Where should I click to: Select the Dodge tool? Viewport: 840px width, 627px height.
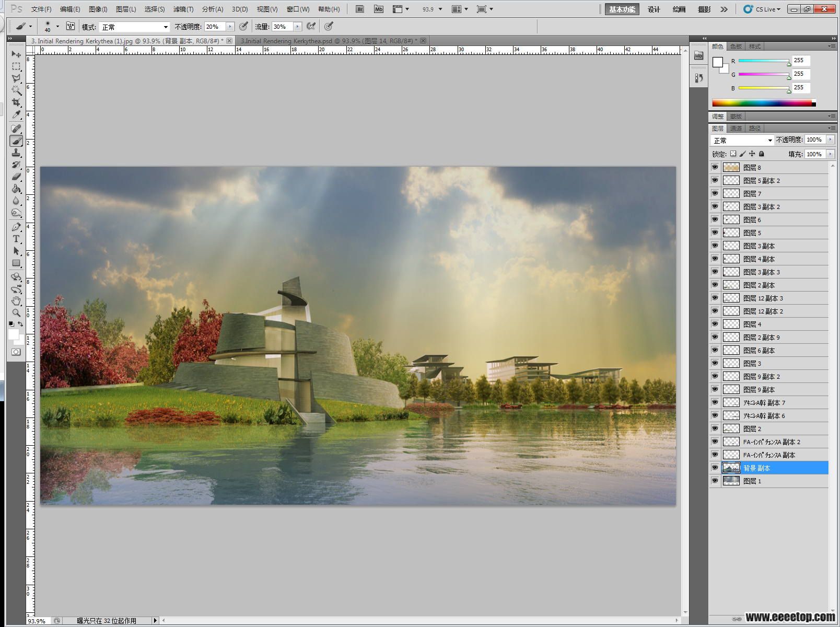point(16,213)
